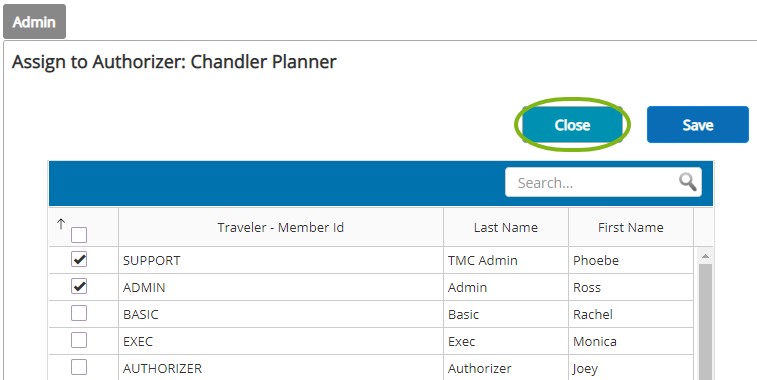Sort by First Name column header

(x=631, y=227)
